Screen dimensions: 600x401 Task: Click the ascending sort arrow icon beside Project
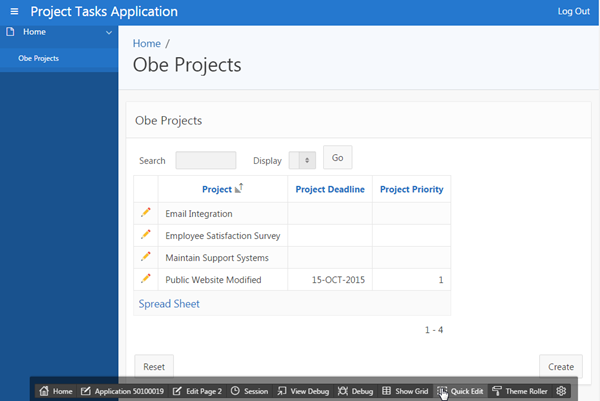point(239,188)
